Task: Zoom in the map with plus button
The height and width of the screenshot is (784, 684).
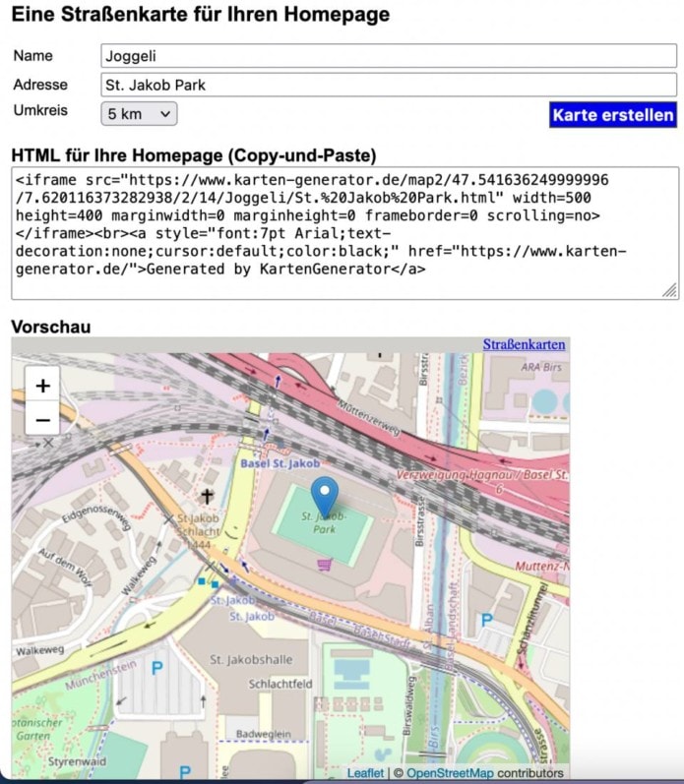Action: pos(42,387)
